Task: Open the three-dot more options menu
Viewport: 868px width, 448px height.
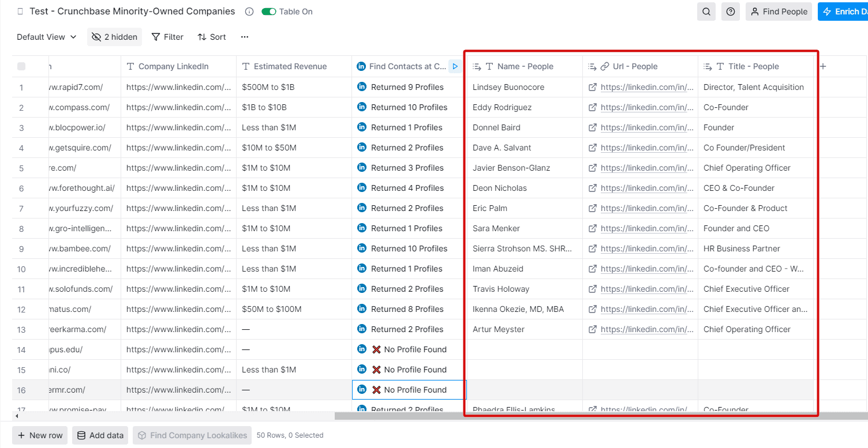Action: [x=245, y=37]
